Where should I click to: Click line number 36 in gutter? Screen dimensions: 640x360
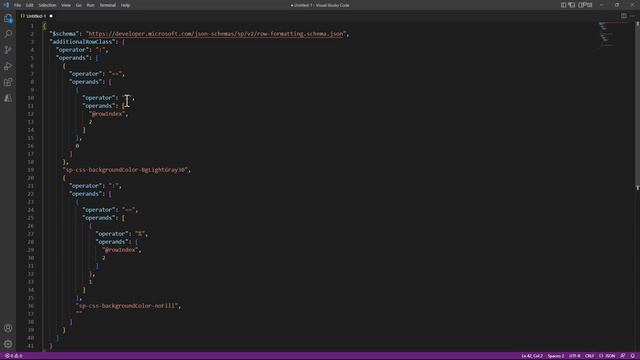tap(31, 306)
